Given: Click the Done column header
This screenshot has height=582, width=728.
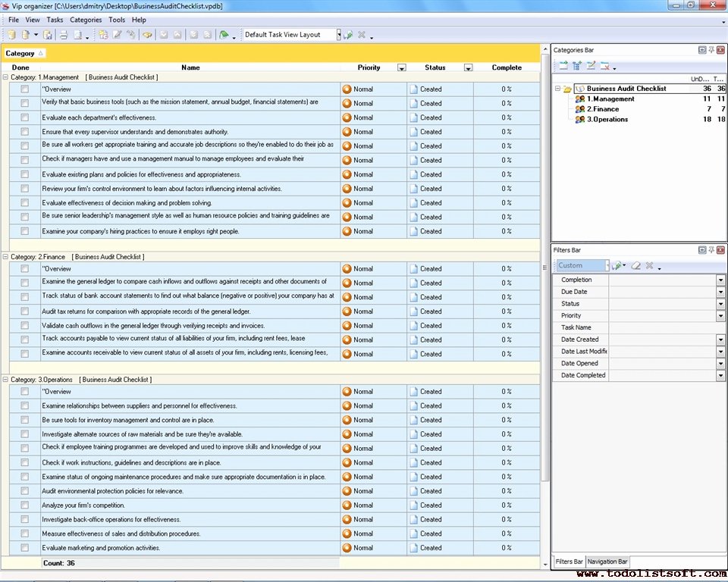Looking at the screenshot, I should [20, 67].
